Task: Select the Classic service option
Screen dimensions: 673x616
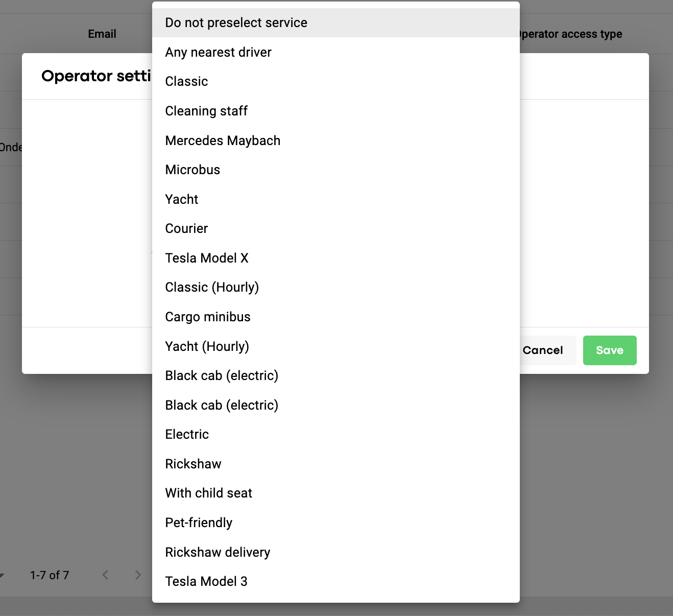Action: tap(186, 82)
